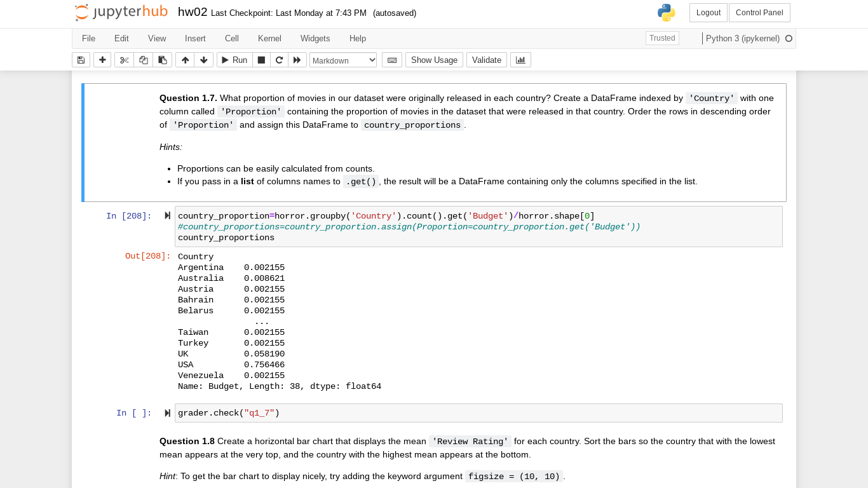Click the (autosaved) status text
This screenshot has width=868, height=488.
click(x=395, y=13)
